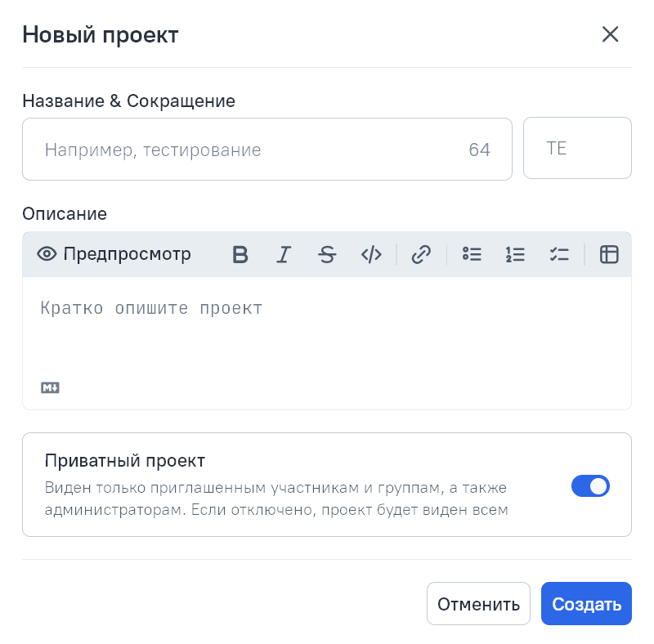Insert inline code formatting
Image resolution: width=654 pixels, height=644 pixels.
(371, 255)
